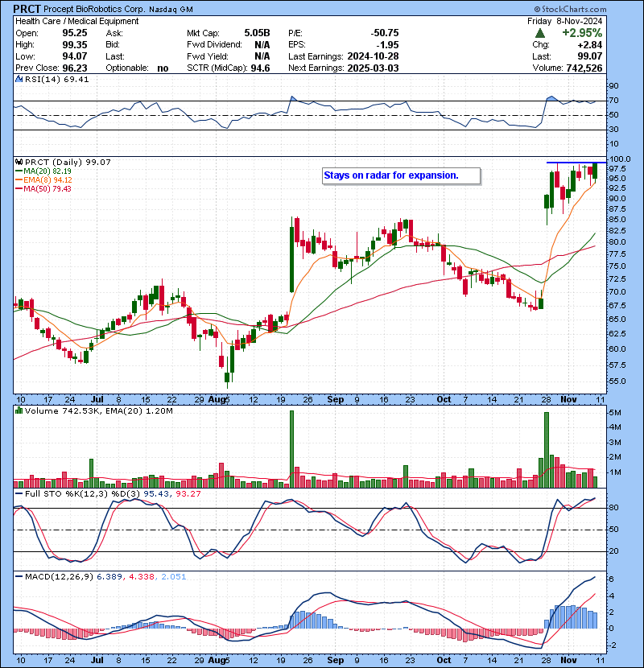Click the 55.0 price axis label
The height and width of the screenshot is (668, 644).
[x=618, y=381]
